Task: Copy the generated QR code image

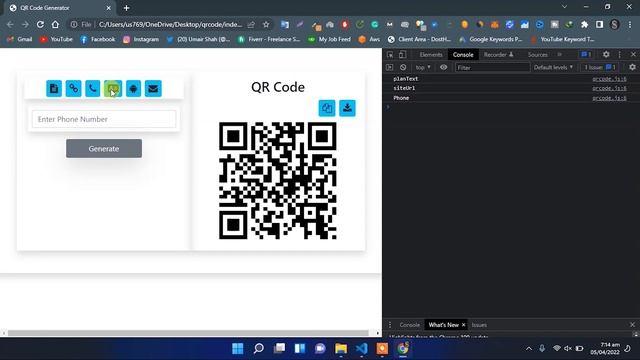Action: coord(327,108)
